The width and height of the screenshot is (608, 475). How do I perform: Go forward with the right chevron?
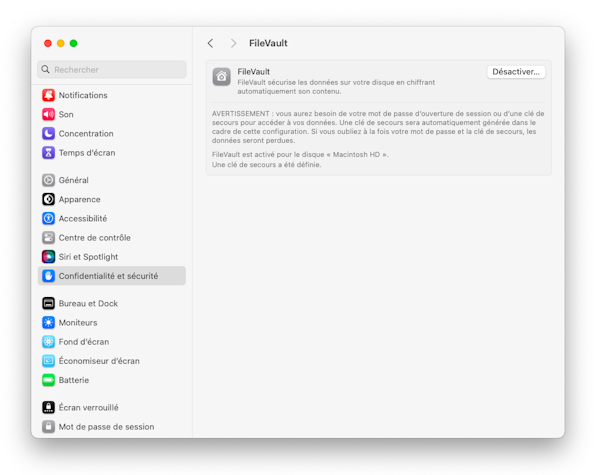tap(233, 43)
